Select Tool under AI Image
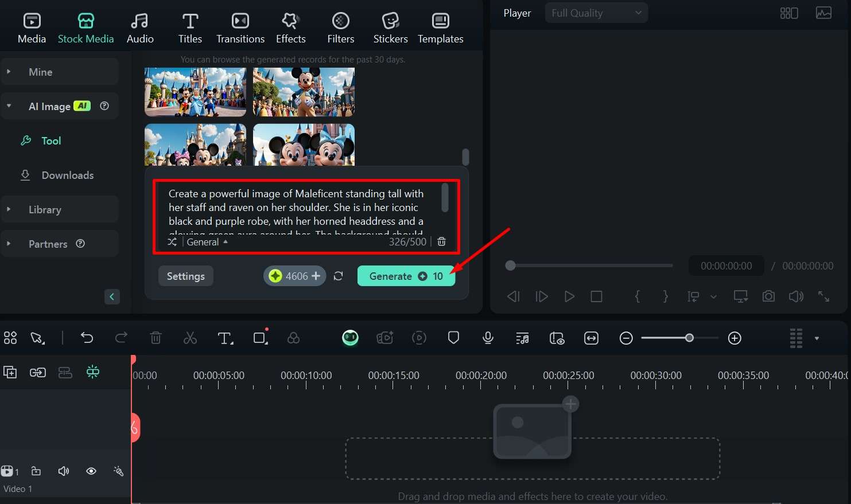 click(51, 140)
